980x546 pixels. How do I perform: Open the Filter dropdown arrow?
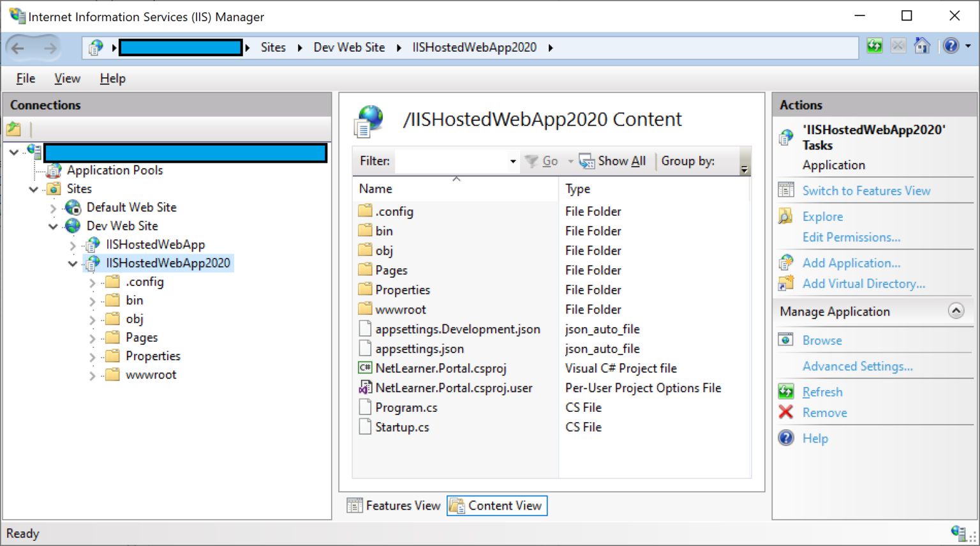tap(513, 162)
